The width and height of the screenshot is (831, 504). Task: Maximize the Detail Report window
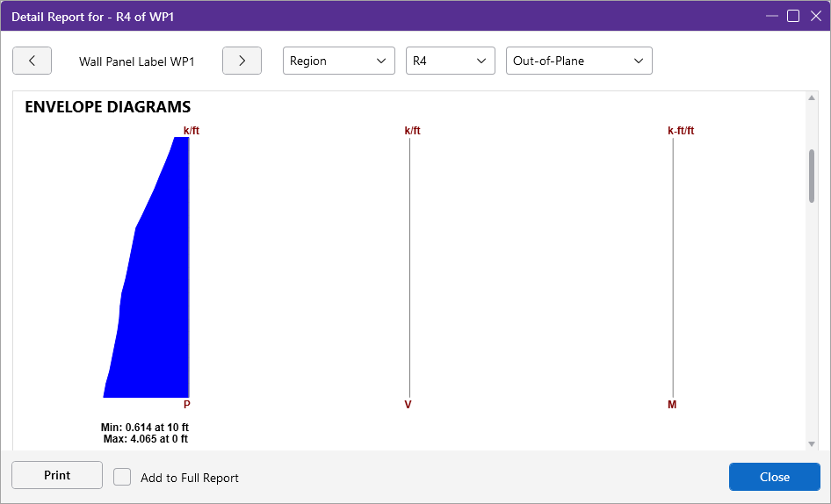coord(793,16)
